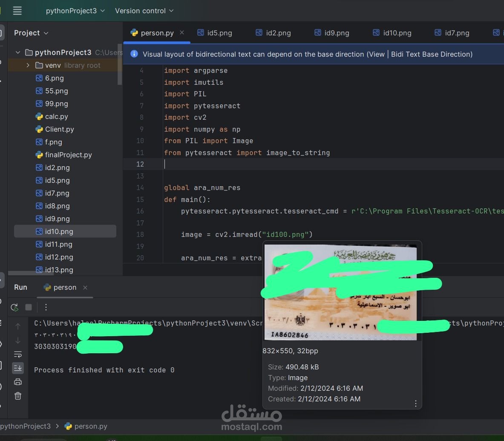Open the pythonProject3 project dropdown

point(75,11)
